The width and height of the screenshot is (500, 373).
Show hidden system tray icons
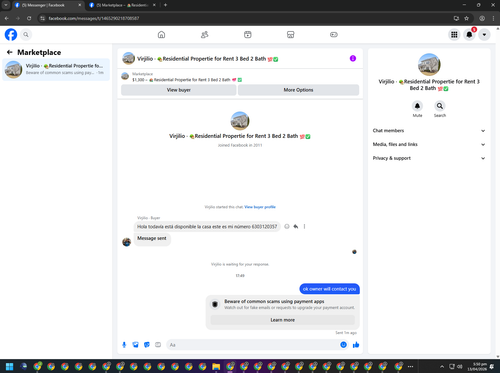pyautogui.click(x=442, y=367)
